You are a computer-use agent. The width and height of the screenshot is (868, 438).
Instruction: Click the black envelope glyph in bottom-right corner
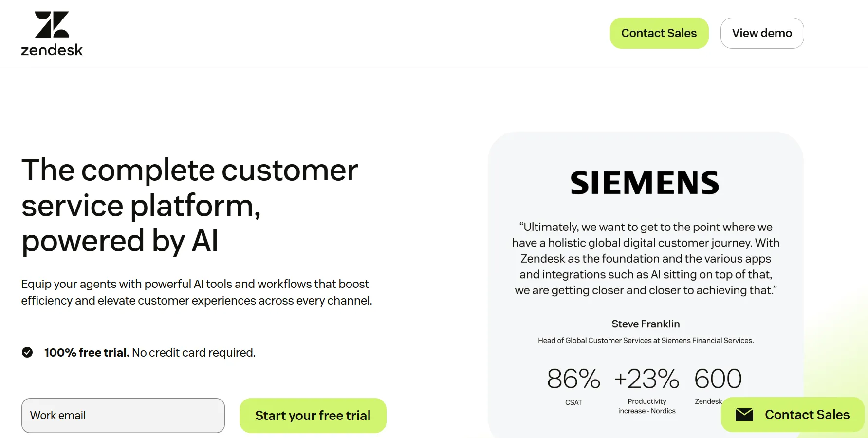744,414
